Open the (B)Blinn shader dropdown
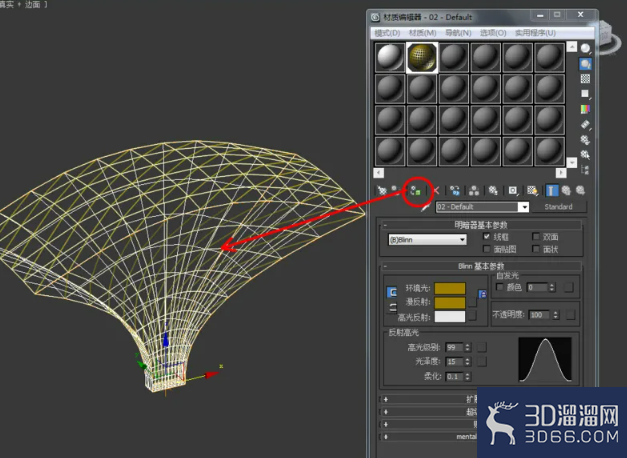This screenshot has width=627, height=458. pyautogui.click(x=427, y=240)
